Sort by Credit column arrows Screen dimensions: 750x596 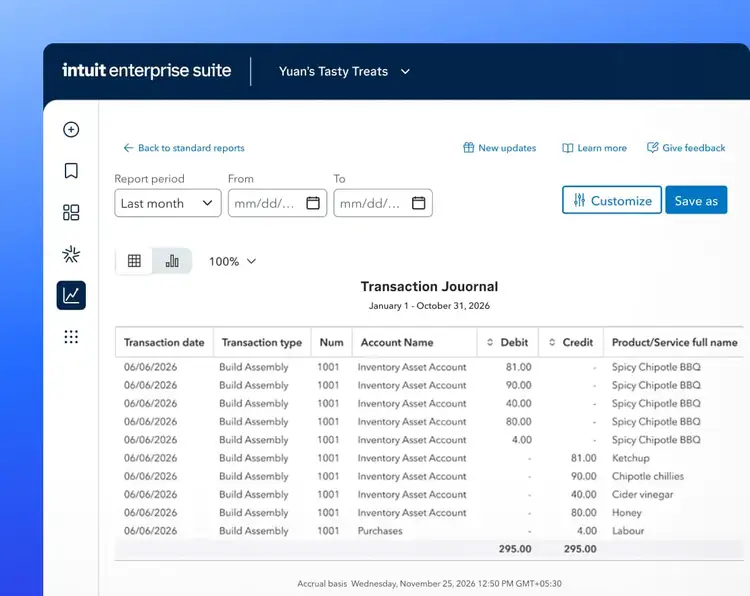pyautogui.click(x=552, y=342)
